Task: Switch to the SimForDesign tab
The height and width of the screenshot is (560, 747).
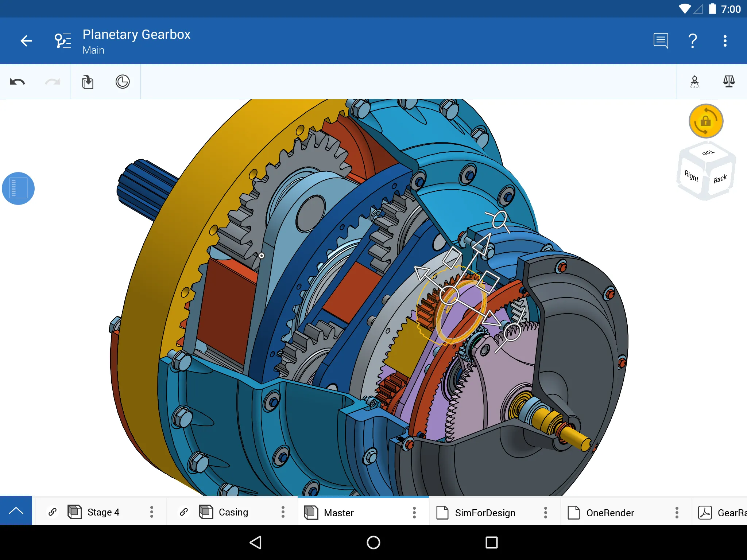Action: [x=484, y=512]
